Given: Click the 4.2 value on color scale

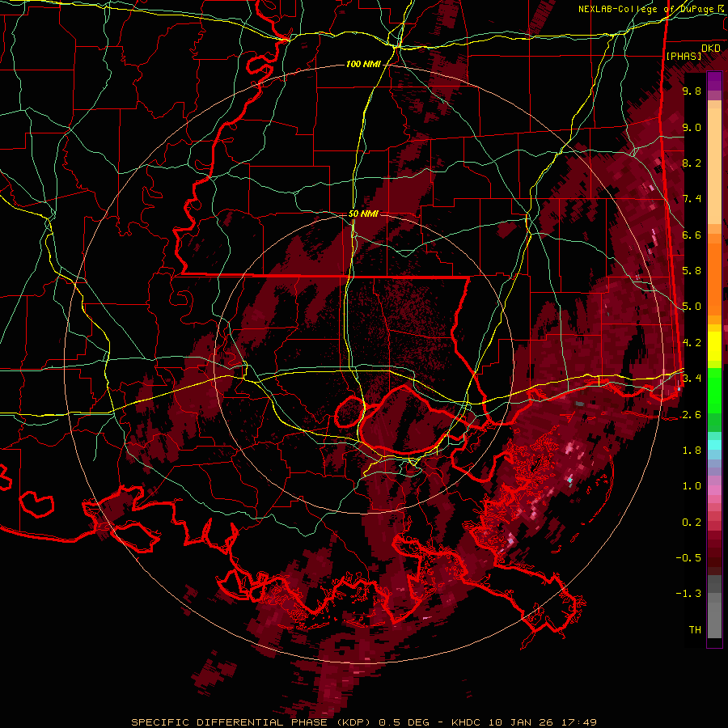Looking at the screenshot, I should point(692,343).
